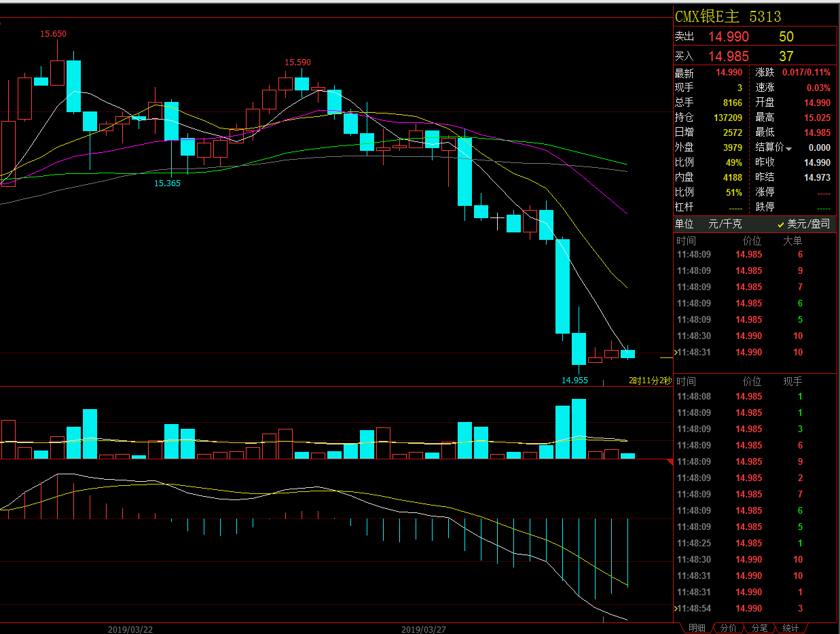Click the 现手 column header in the lower list
Image resolution: width=840 pixels, height=634 pixels.
click(792, 381)
